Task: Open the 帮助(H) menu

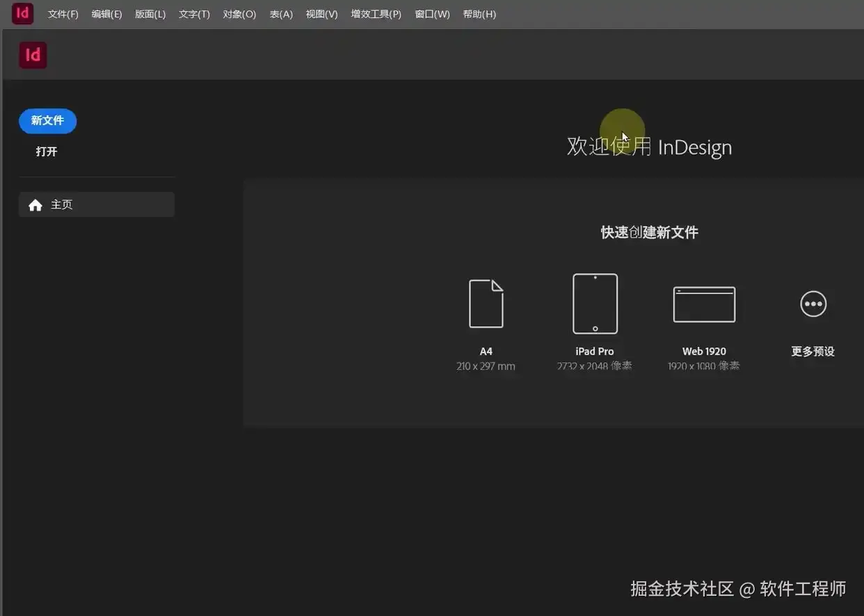Action: point(479,14)
